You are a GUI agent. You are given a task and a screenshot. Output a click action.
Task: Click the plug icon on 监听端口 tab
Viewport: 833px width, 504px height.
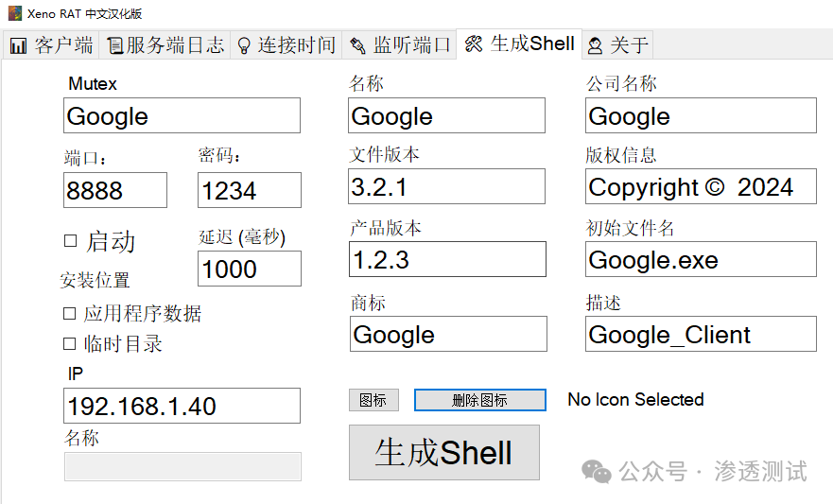(357, 45)
